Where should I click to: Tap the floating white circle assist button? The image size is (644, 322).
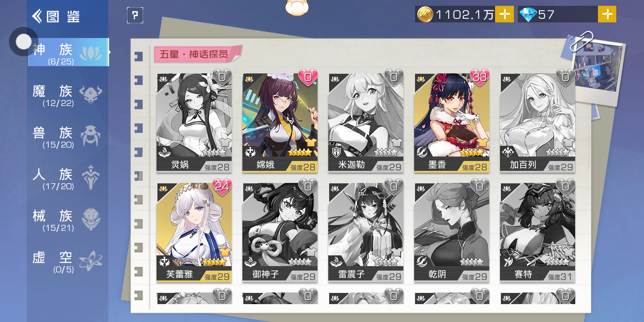point(24,42)
